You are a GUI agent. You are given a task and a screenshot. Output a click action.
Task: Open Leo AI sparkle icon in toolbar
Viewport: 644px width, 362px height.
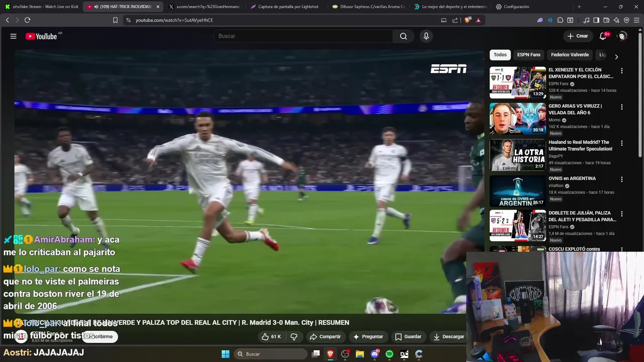coord(616,20)
